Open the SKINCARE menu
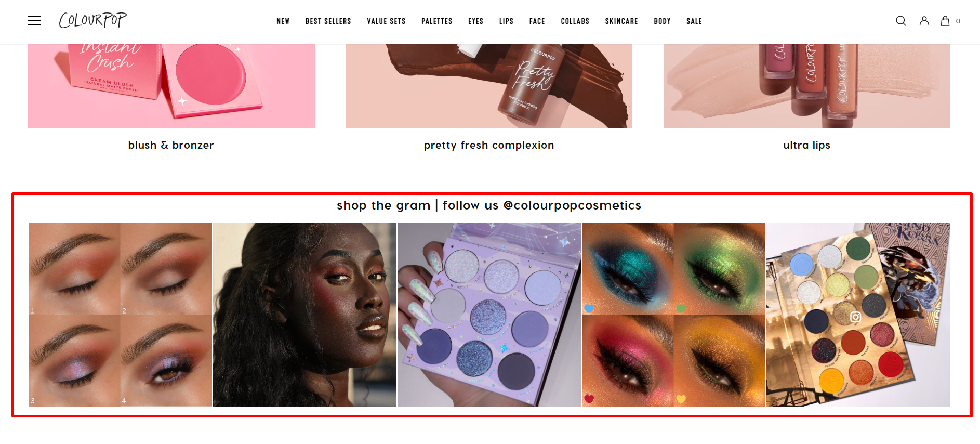This screenshot has width=980, height=444. [x=621, y=21]
